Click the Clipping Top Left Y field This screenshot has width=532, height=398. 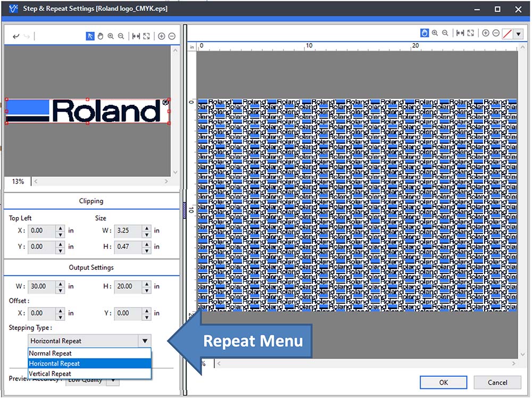pos(41,247)
